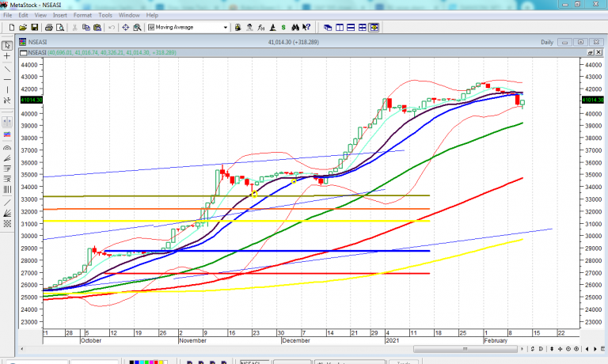This screenshot has height=364, width=608.
Task: Click the Undo arrow icon
Action: click(112, 27)
